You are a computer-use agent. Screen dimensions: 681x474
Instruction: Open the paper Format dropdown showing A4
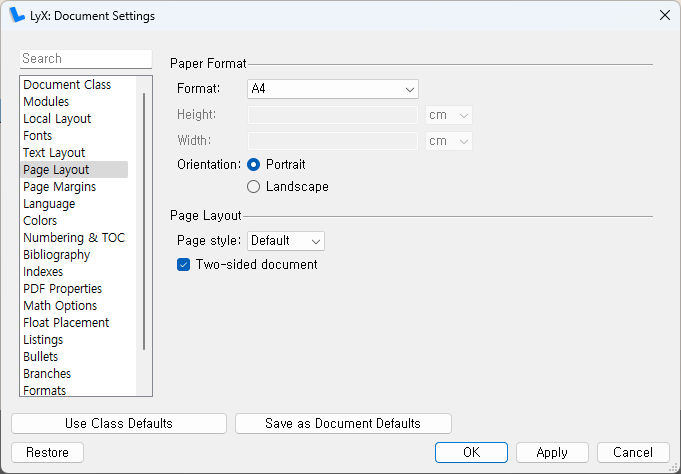click(x=333, y=89)
